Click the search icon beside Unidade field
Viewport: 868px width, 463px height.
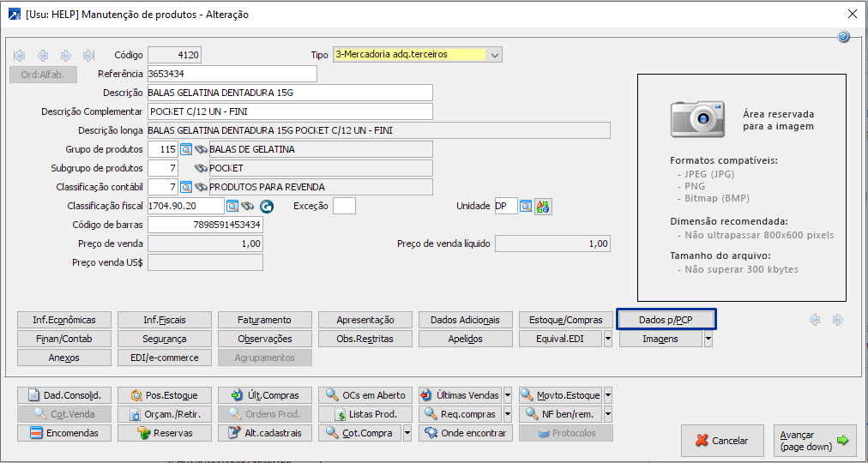(526, 207)
